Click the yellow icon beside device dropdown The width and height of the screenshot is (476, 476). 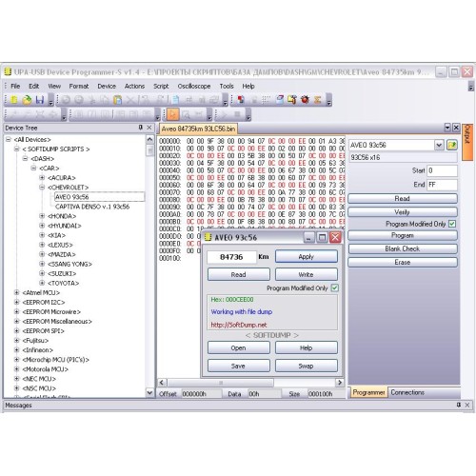click(451, 145)
